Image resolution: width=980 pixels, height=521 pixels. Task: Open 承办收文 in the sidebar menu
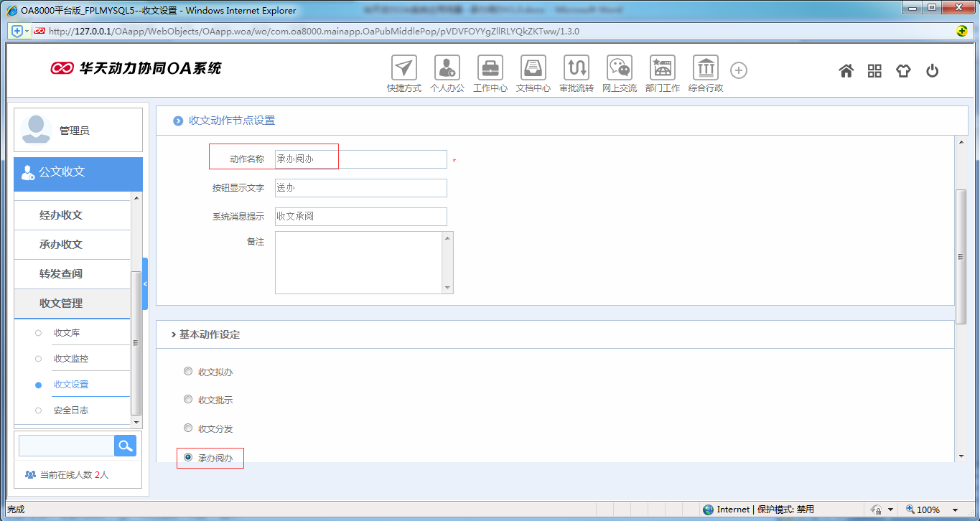(61, 245)
